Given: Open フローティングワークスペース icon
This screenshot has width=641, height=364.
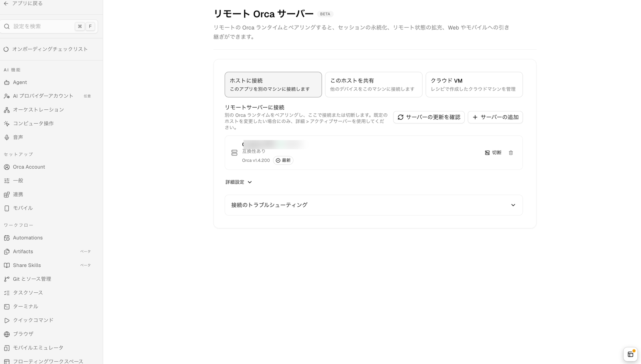Looking at the screenshot, I should [7, 361].
